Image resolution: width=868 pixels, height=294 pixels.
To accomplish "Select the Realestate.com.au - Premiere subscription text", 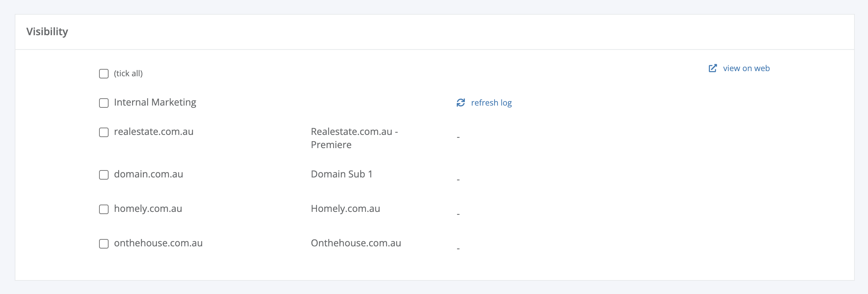I will tap(354, 138).
